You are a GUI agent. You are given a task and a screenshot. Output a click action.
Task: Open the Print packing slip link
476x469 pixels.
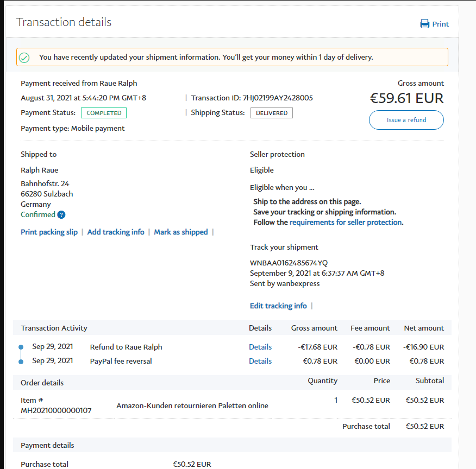tap(49, 232)
